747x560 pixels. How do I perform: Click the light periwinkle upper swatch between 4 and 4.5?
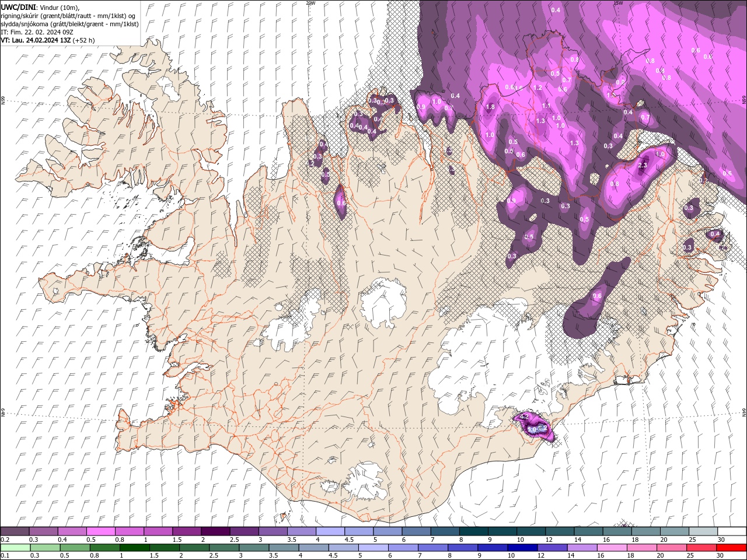(x=330, y=531)
